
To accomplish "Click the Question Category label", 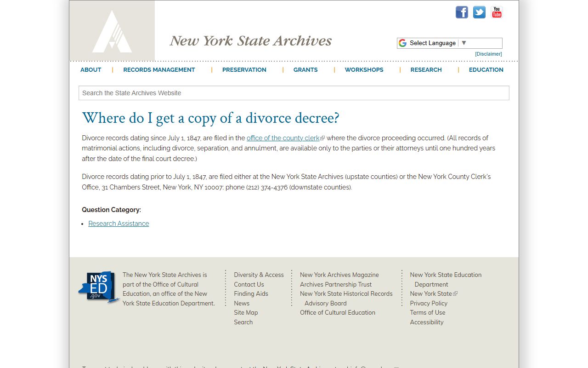I will [111, 210].
